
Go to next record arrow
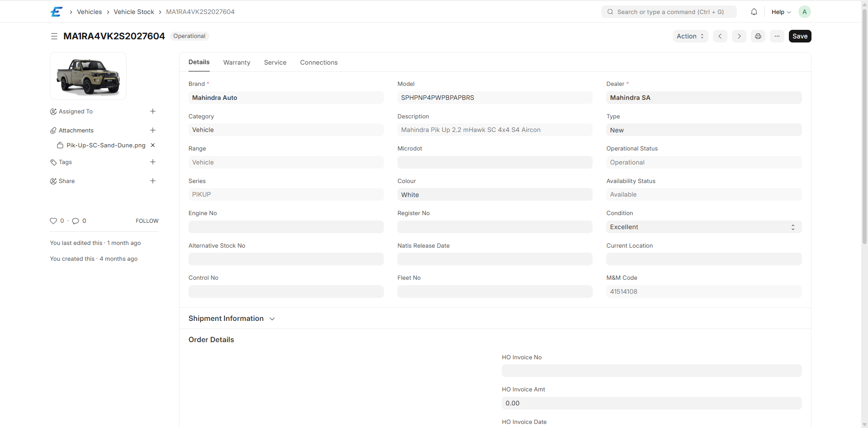click(x=739, y=36)
